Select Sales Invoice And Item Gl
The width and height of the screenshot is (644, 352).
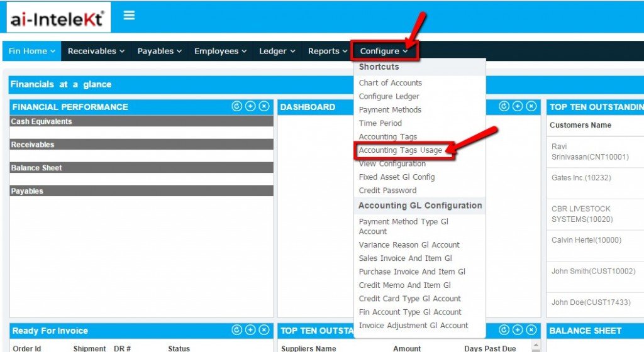[405, 258]
